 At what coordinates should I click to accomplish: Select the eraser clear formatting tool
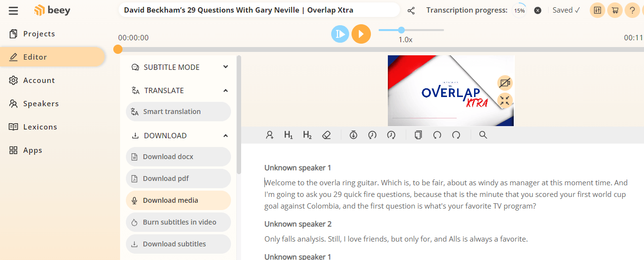tap(326, 135)
